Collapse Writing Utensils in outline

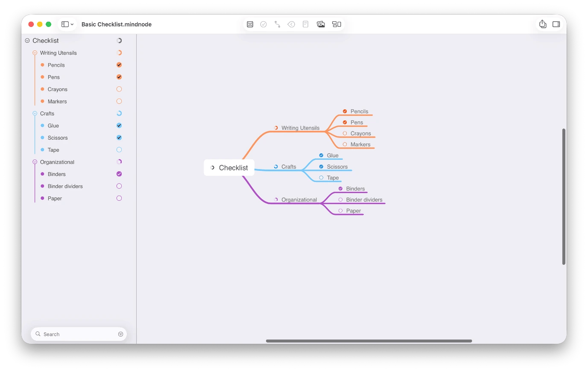(35, 53)
